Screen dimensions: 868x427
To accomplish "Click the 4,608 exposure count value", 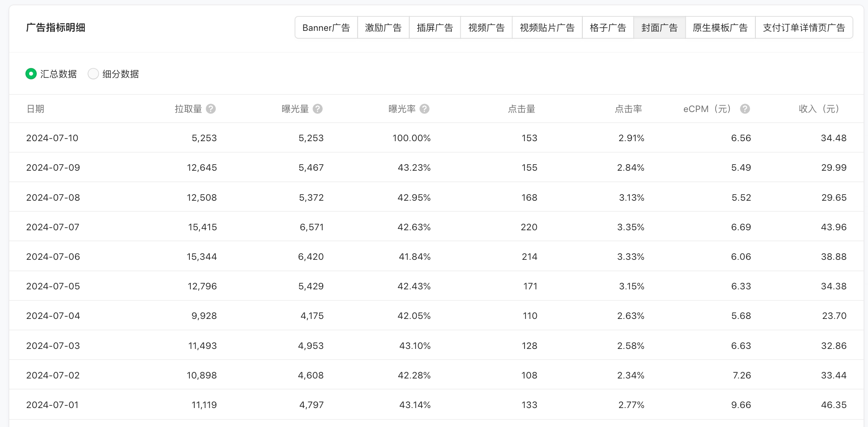I will pos(311,375).
